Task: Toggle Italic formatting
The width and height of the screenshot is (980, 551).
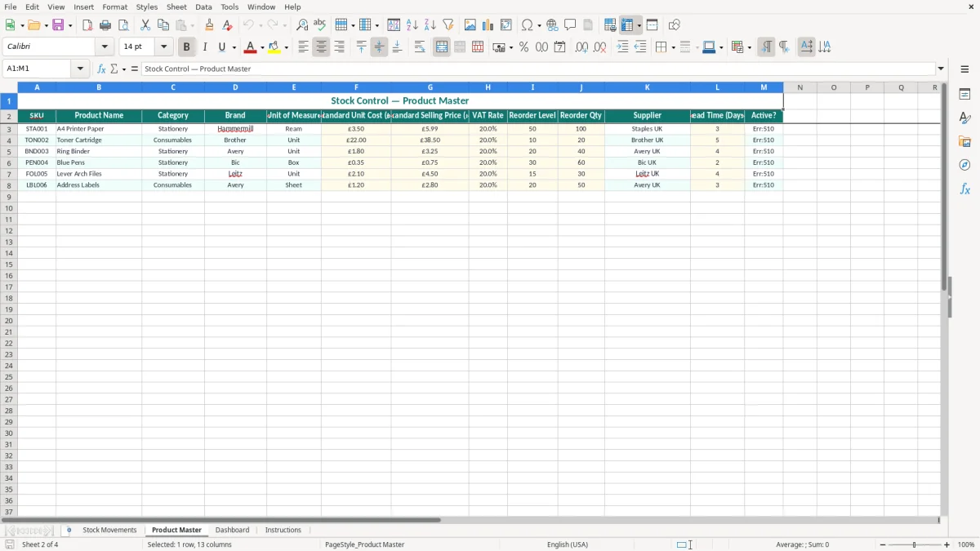Action: tap(204, 47)
